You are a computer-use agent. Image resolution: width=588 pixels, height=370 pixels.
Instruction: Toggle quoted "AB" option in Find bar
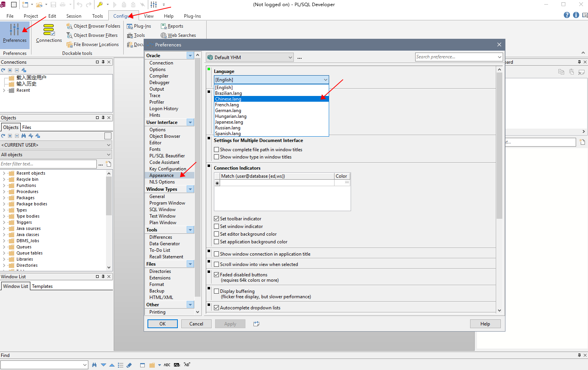pos(187,365)
